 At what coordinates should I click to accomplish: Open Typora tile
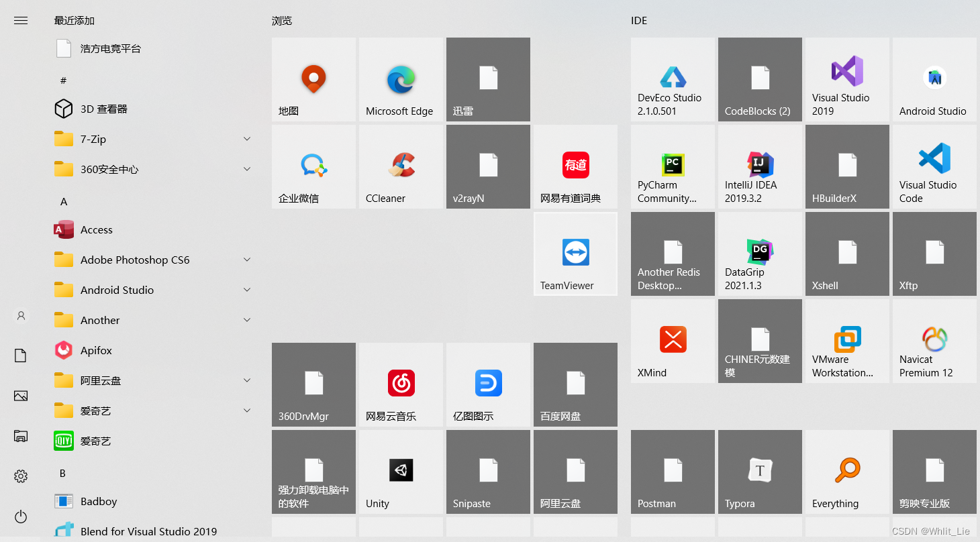pyautogui.click(x=760, y=472)
